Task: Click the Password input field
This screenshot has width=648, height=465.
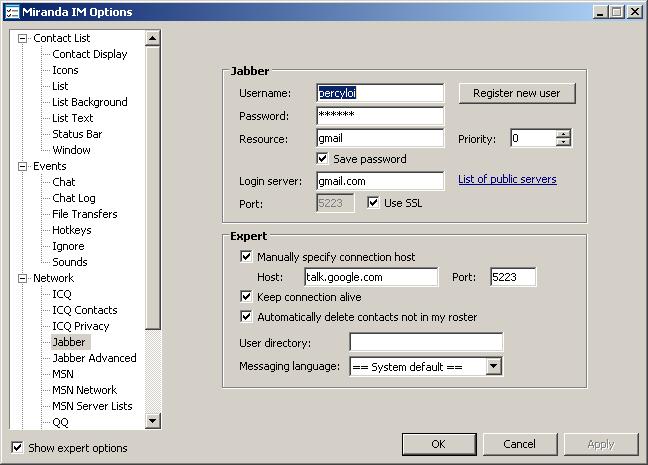Action: [x=380, y=116]
